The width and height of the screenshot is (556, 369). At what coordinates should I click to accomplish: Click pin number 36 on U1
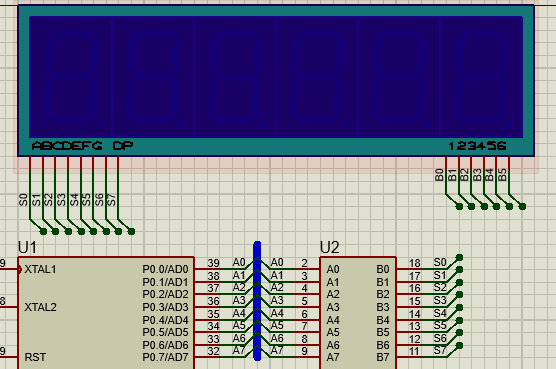[213, 301]
